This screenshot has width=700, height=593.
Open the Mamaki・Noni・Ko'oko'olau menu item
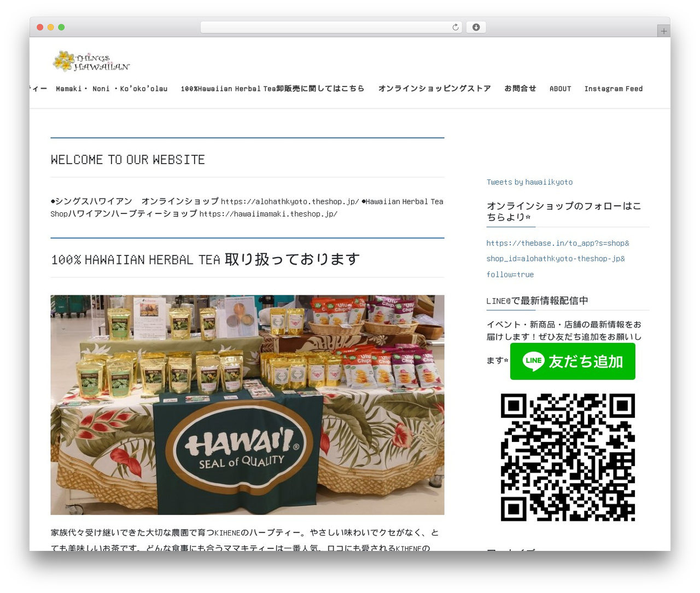tap(112, 89)
